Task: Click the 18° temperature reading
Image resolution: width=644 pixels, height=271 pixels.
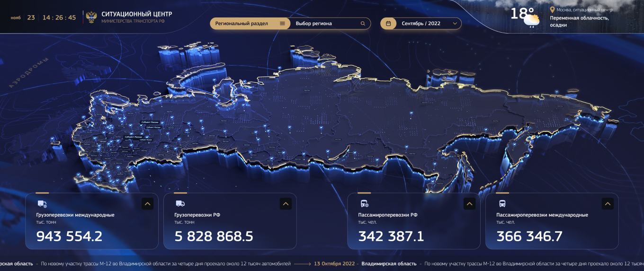Action: click(x=522, y=13)
